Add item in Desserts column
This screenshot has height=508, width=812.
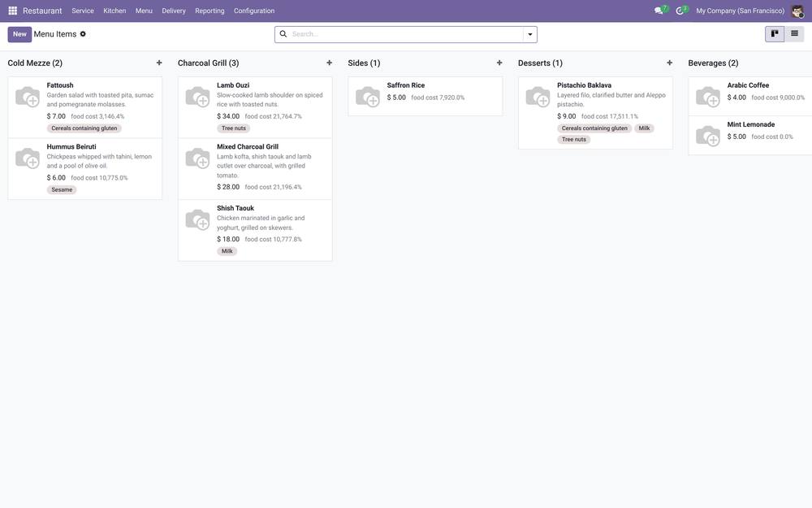[x=670, y=63]
